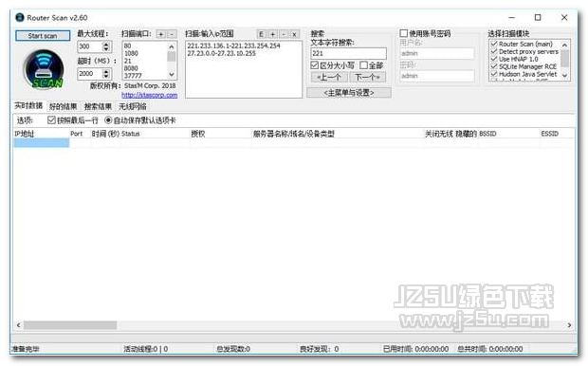This screenshot has width=588, height=366.
Task: Toggle the Router Scan (main) module checkbox
Action: (494, 44)
